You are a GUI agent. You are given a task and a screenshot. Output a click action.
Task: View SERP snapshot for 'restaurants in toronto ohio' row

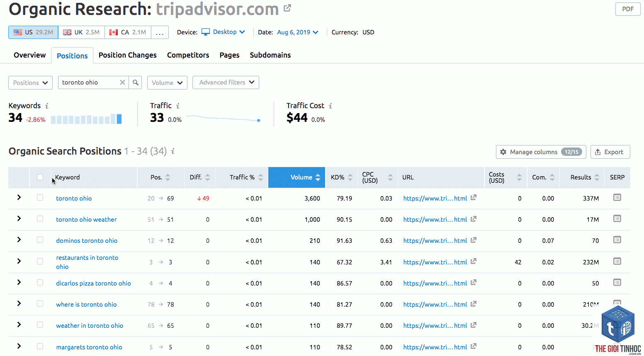point(617,262)
